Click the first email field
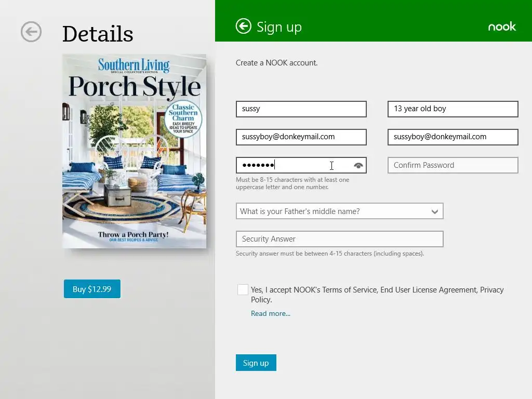The image size is (532, 399). [301, 137]
